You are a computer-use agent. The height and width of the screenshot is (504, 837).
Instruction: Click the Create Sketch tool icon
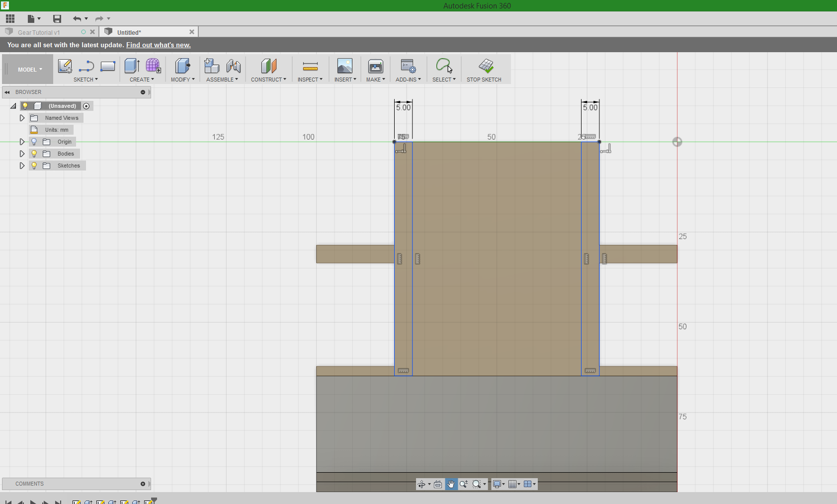[x=65, y=66]
